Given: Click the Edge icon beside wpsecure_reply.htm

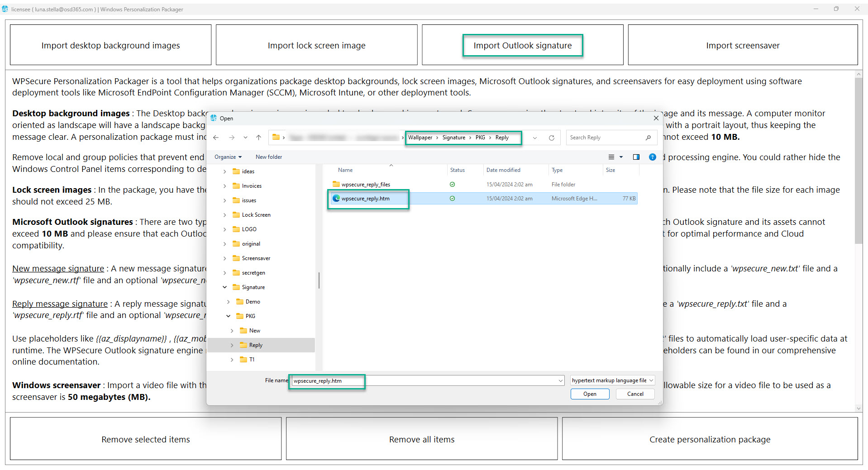Looking at the screenshot, I should [336, 198].
